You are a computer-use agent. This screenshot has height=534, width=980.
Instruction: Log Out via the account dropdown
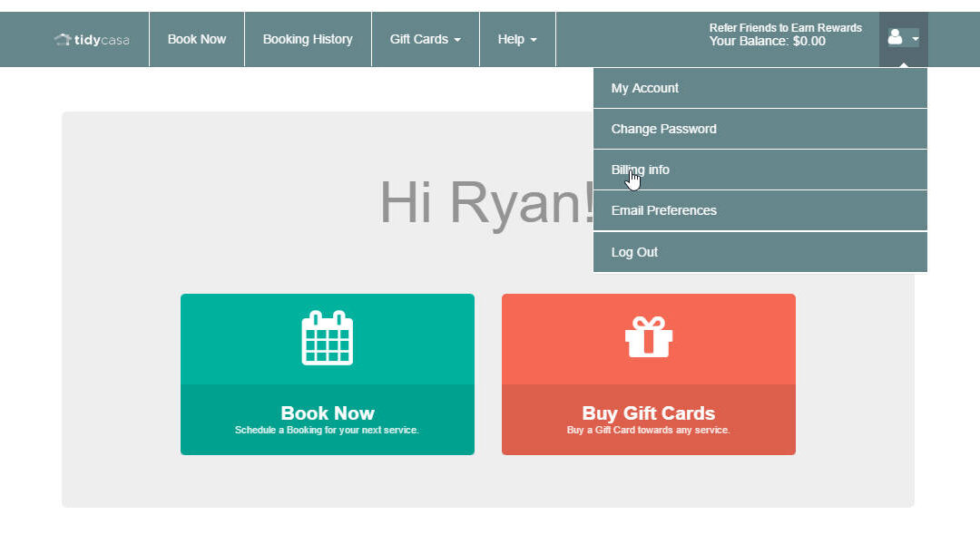[634, 252]
